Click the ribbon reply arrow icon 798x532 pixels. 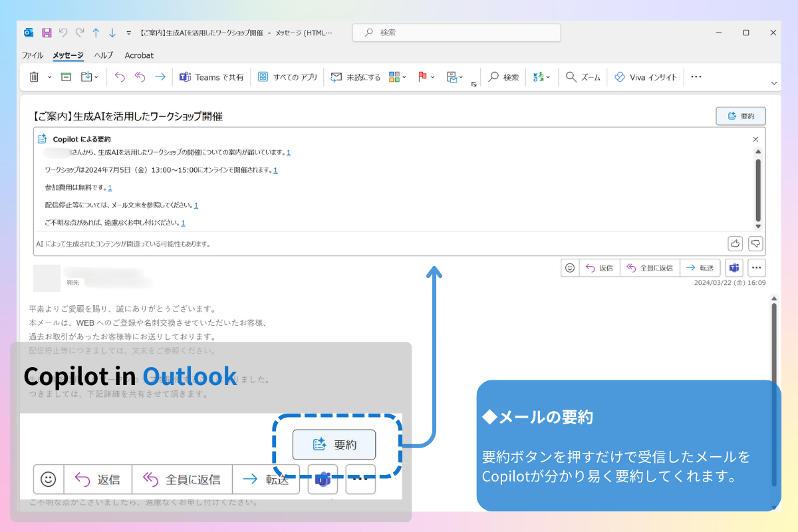[120, 77]
